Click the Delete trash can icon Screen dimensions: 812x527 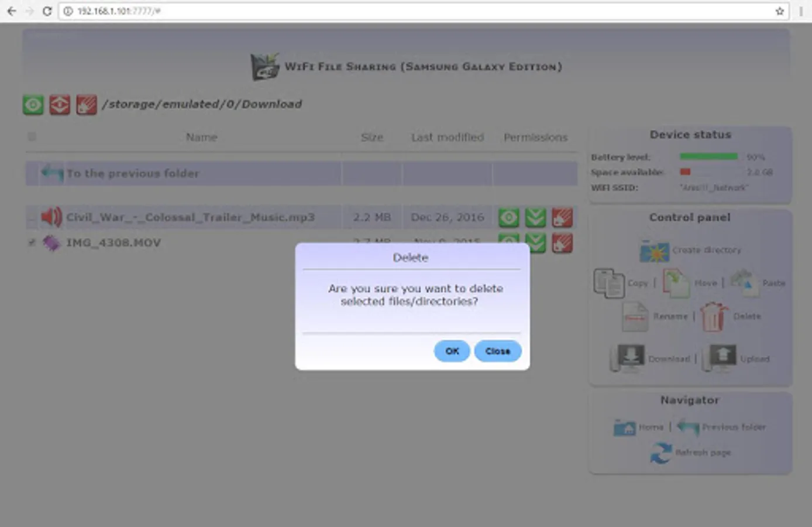click(x=714, y=317)
